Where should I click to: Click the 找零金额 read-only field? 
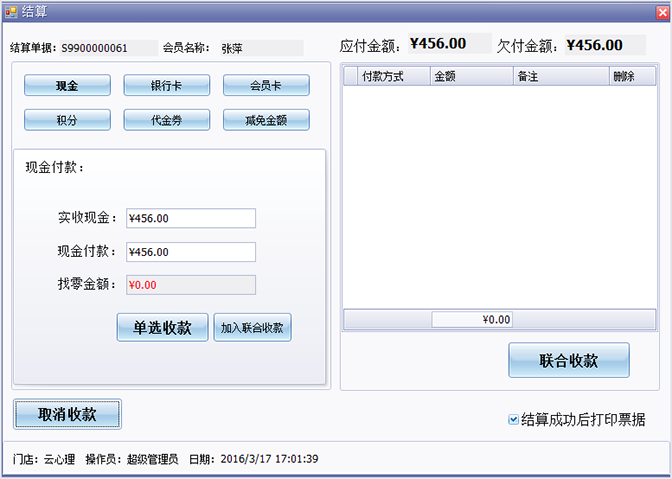point(191,285)
